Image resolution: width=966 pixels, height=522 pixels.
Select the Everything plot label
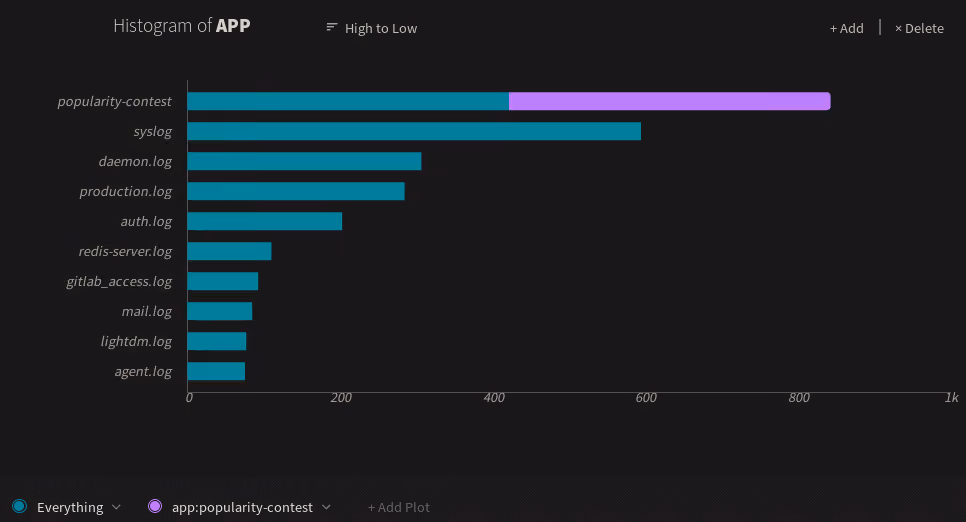70,507
